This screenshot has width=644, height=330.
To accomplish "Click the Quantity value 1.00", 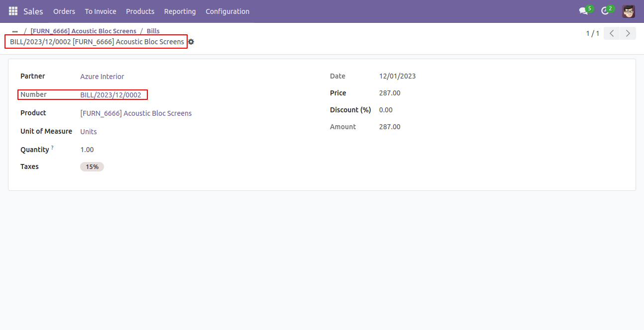I will coord(87,150).
